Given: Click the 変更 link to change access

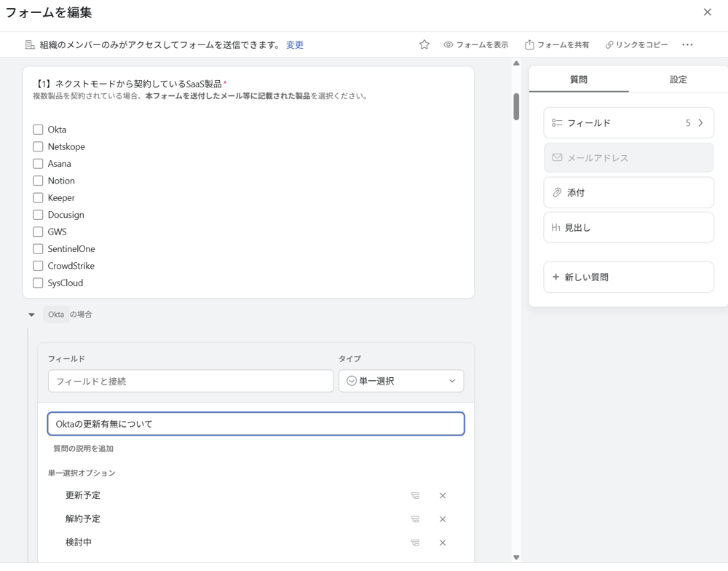Looking at the screenshot, I should [294, 44].
